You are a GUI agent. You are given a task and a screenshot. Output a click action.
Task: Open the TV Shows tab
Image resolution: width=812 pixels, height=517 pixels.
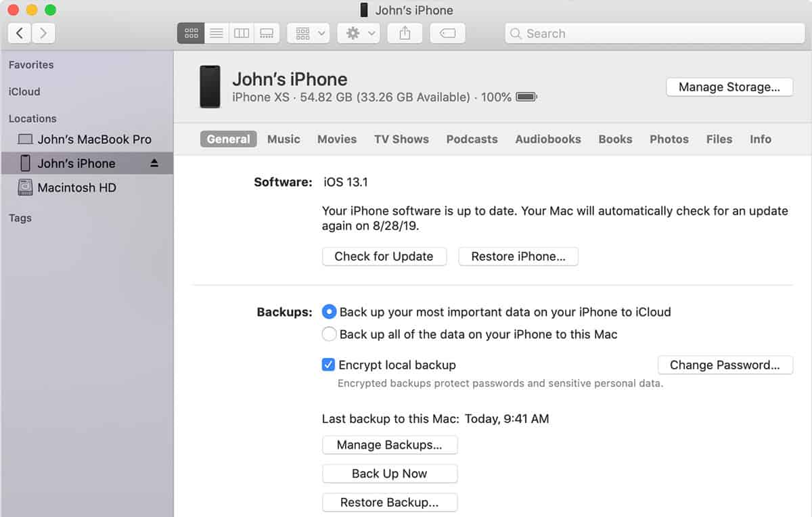click(401, 139)
